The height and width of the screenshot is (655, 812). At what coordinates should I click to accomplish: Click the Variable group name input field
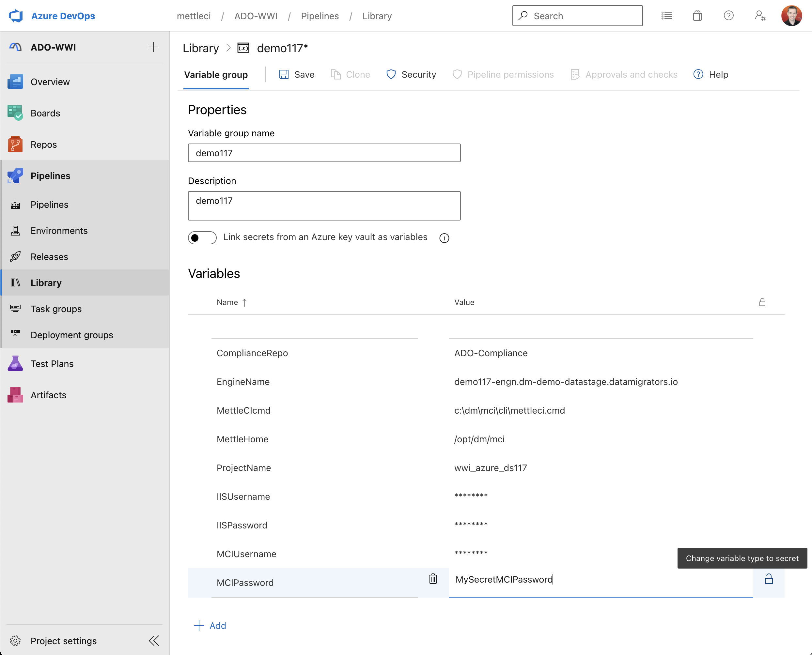324,153
